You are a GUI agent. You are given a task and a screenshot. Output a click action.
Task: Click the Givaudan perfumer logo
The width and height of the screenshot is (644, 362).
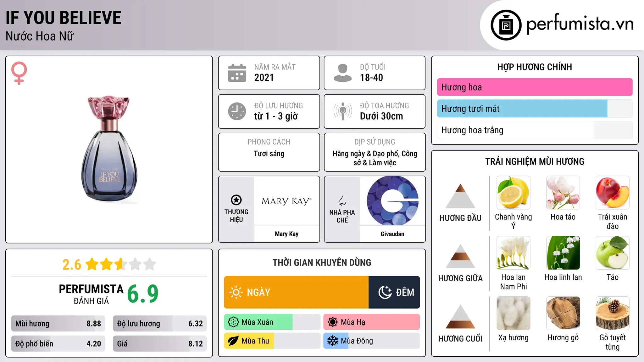coord(392,200)
